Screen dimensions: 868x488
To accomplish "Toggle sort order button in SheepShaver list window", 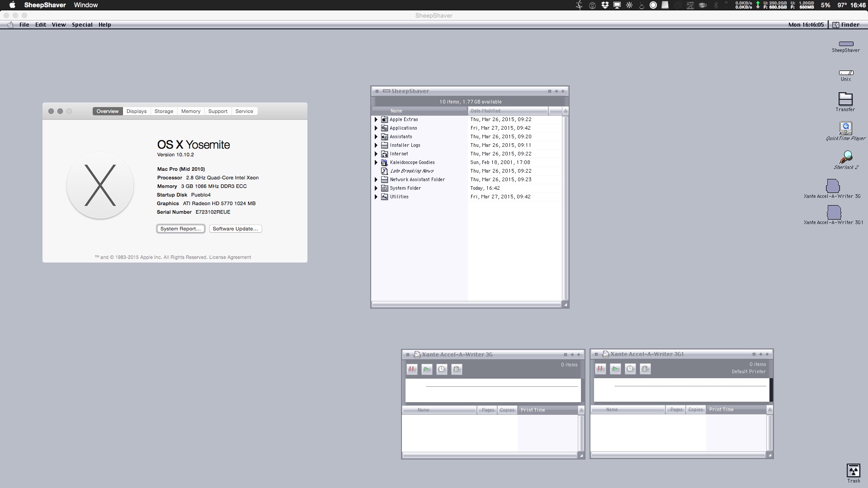I will (x=565, y=111).
